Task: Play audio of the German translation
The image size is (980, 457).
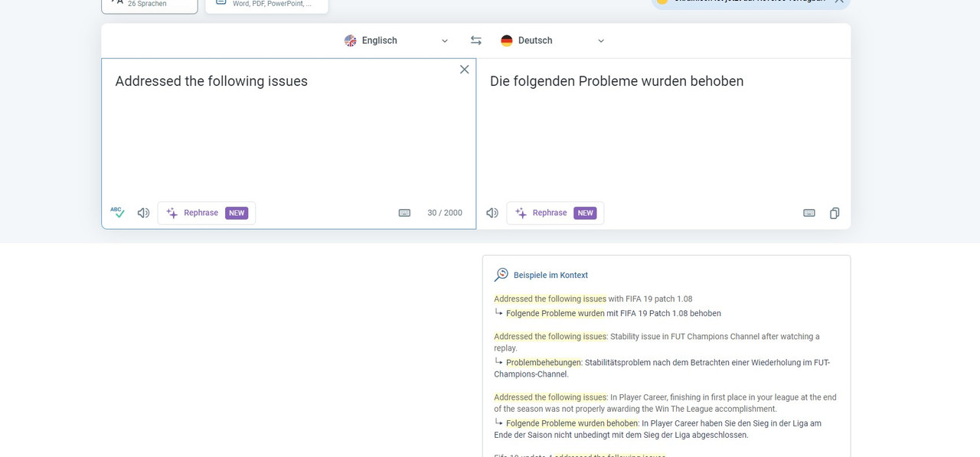Action: tap(492, 213)
